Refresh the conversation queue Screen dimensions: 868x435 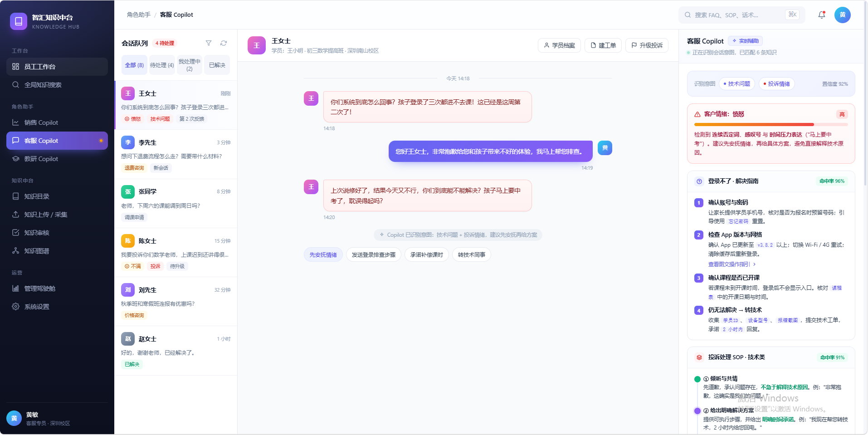click(224, 43)
